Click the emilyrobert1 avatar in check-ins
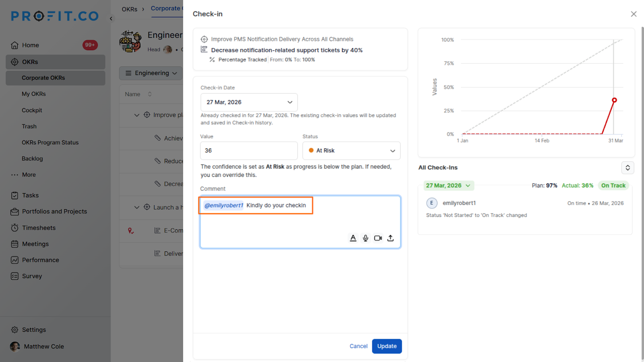 (x=432, y=203)
